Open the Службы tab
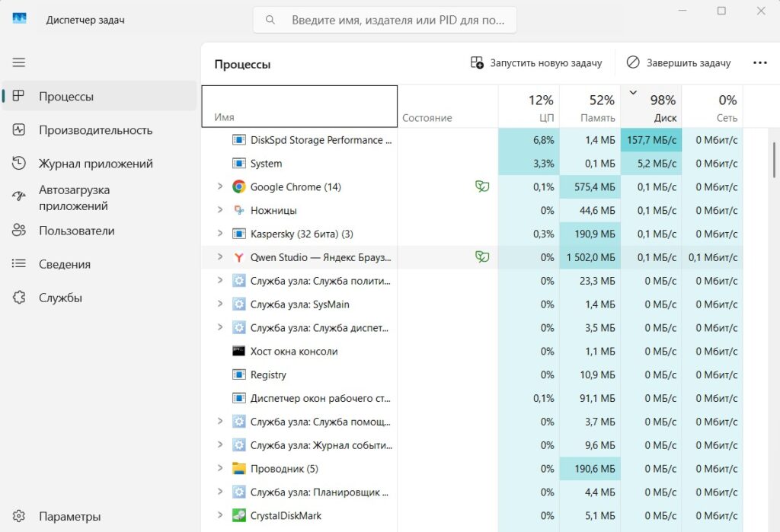 pos(100,298)
